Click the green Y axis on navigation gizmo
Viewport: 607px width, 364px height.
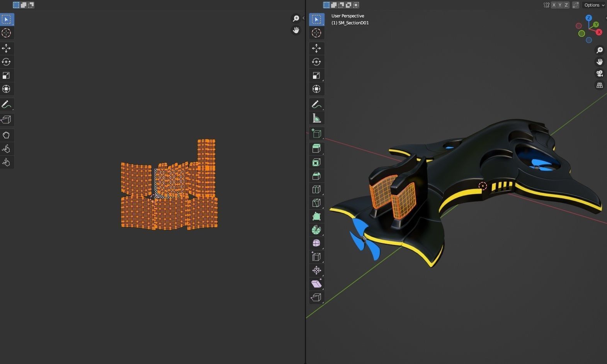596,24
